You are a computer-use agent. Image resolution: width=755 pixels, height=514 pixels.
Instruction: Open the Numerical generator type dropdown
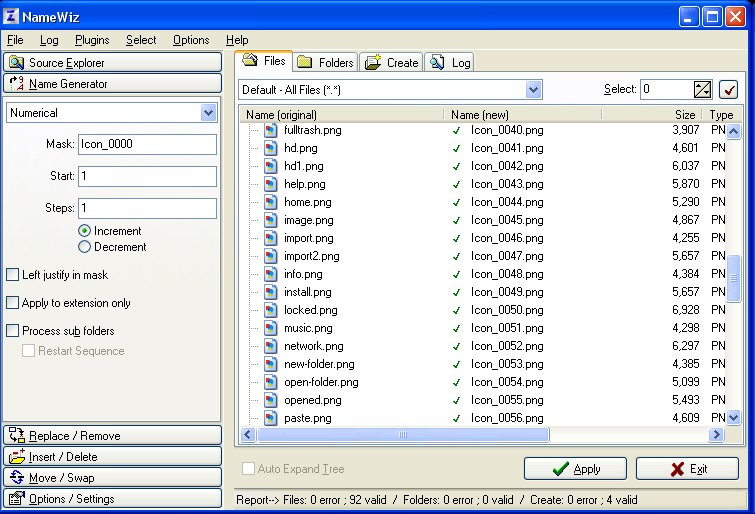[x=208, y=113]
